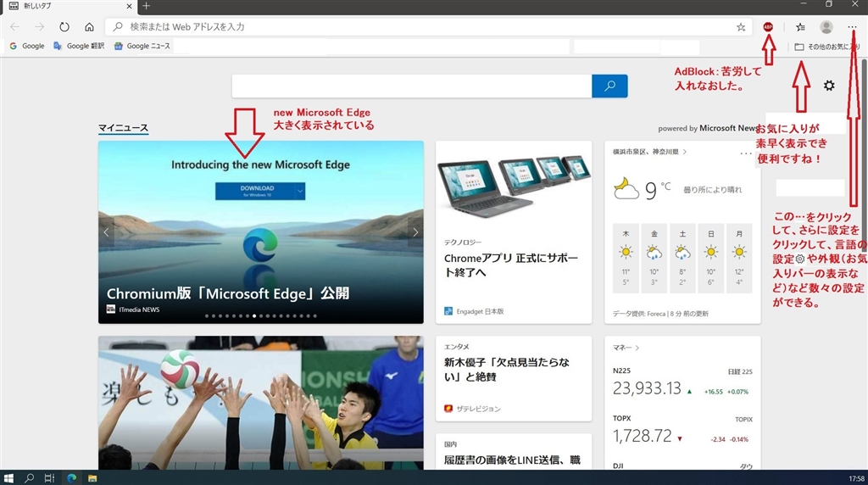Go to home page icon
Screen dimensions: 868x485
(89, 26)
